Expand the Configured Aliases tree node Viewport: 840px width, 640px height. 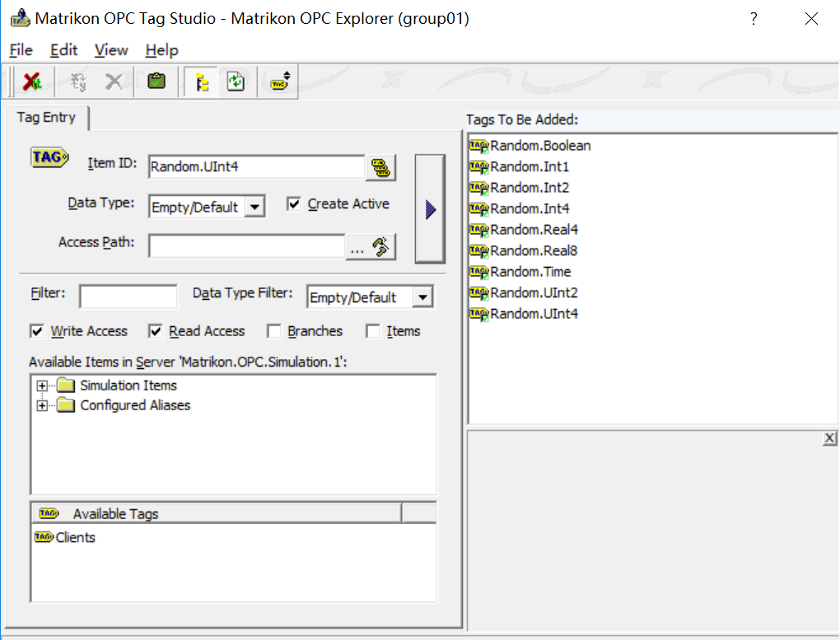pyautogui.click(x=42, y=406)
